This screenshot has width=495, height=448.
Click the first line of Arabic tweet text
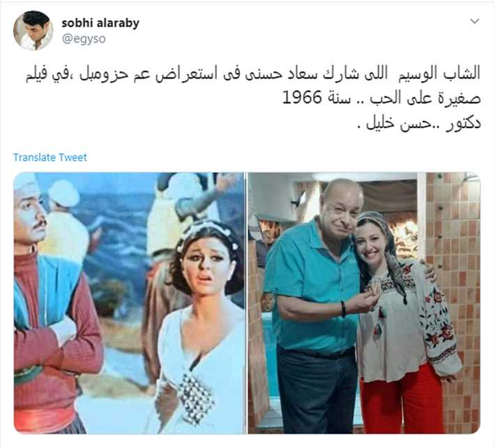(253, 75)
